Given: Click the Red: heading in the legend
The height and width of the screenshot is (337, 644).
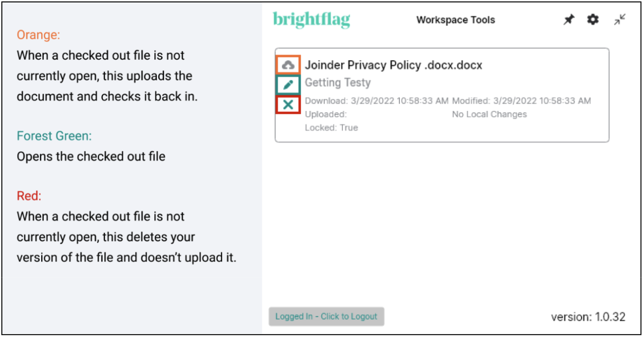Looking at the screenshot, I should [x=29, y=196].
